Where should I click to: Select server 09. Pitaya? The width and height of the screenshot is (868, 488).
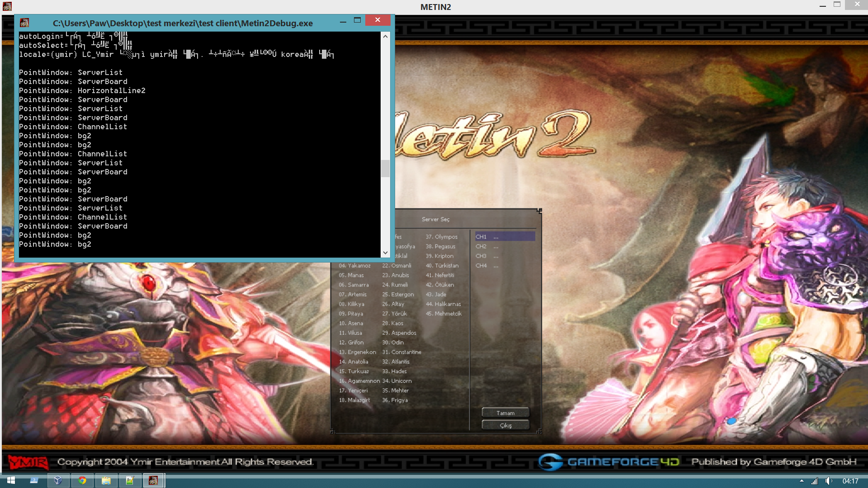tap(351, 313)
